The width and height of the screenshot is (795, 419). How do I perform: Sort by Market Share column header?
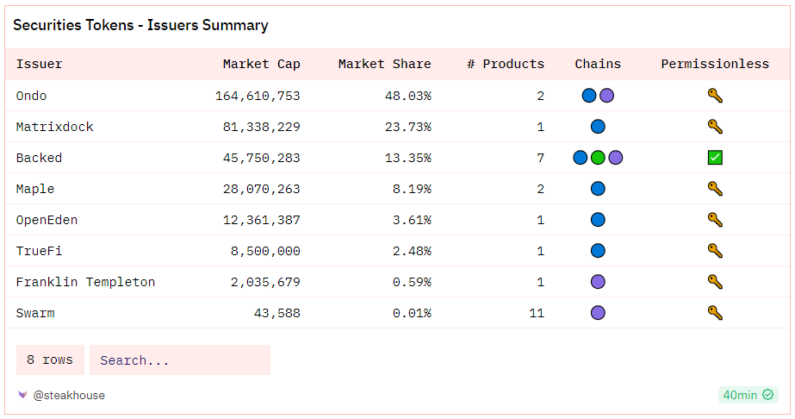coord(384,64)
